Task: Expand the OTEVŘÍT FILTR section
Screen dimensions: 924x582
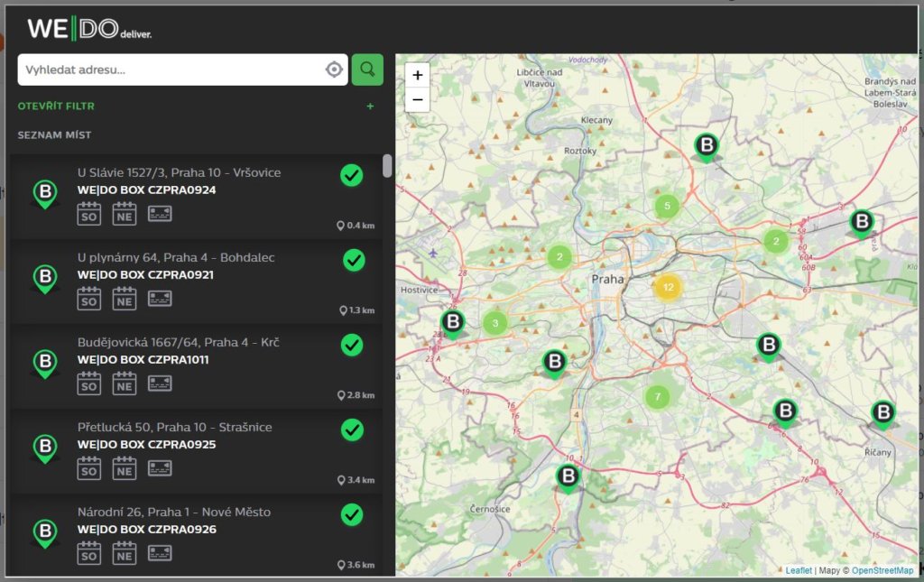Action: (56, 106)
